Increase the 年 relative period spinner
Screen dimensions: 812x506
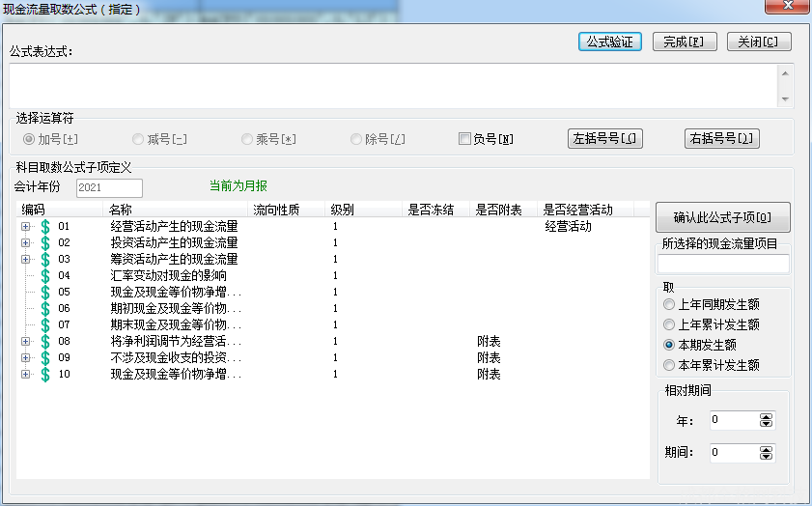point(767,416)
